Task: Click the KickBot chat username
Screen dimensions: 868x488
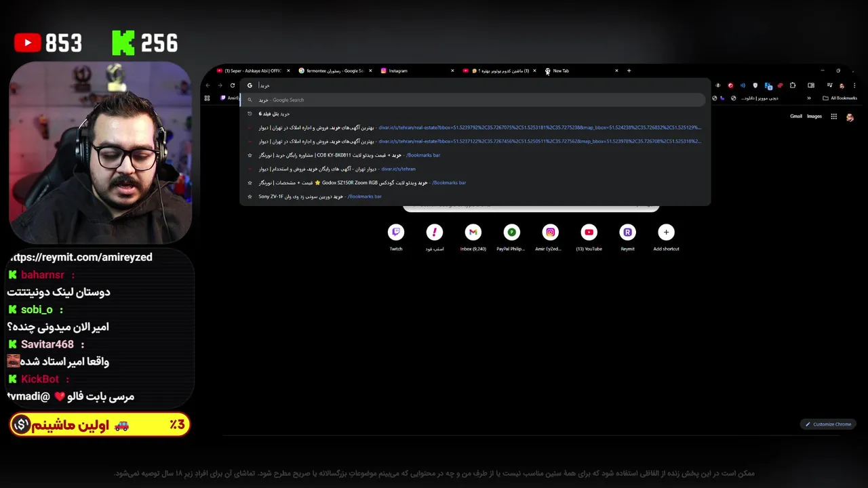Action: (40, 379)
